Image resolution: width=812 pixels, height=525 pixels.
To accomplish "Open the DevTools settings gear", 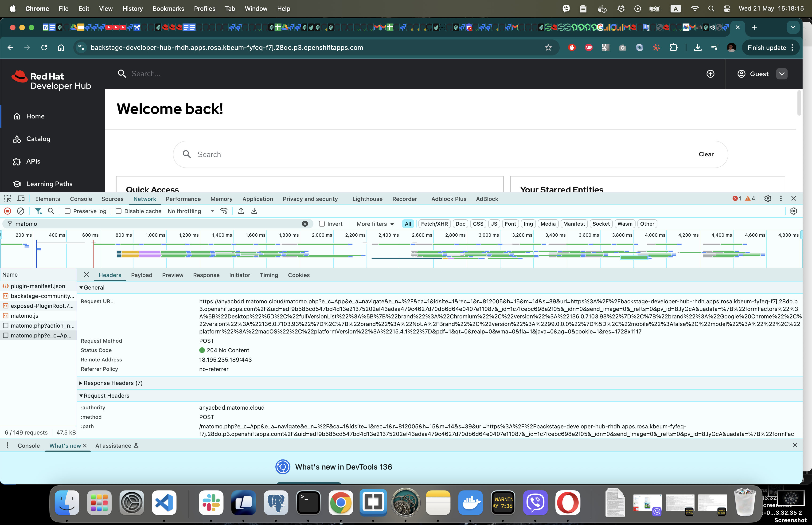I will (x=767, y=198).
